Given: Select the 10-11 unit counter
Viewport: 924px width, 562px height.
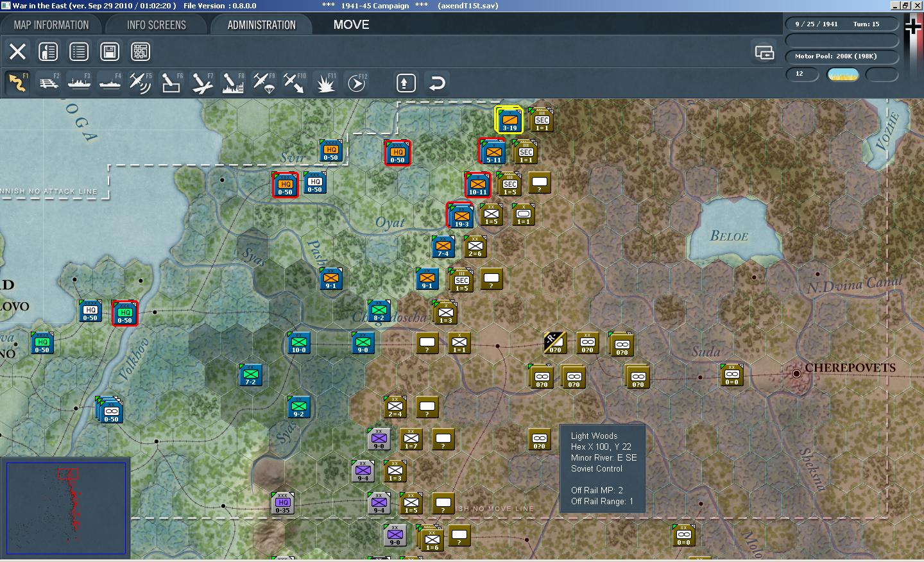Looking at the screenshot, I should pos(477,184).
